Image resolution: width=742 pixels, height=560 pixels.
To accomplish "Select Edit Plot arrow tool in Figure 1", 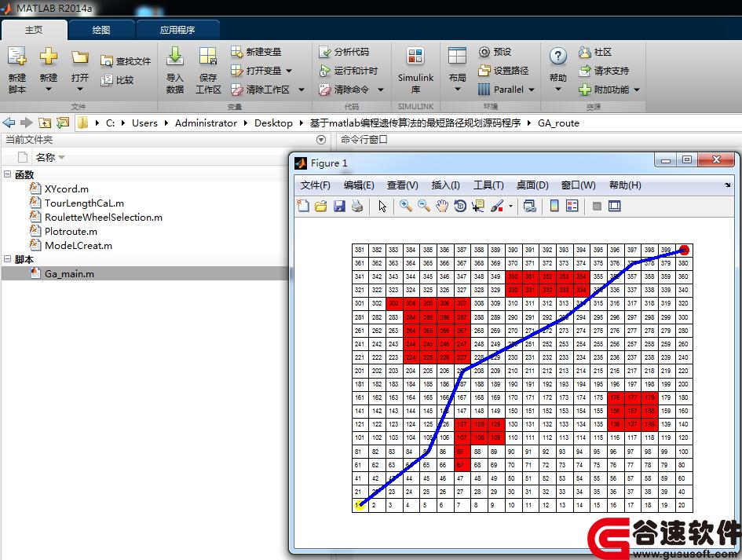I will click(x=382, y=206).
